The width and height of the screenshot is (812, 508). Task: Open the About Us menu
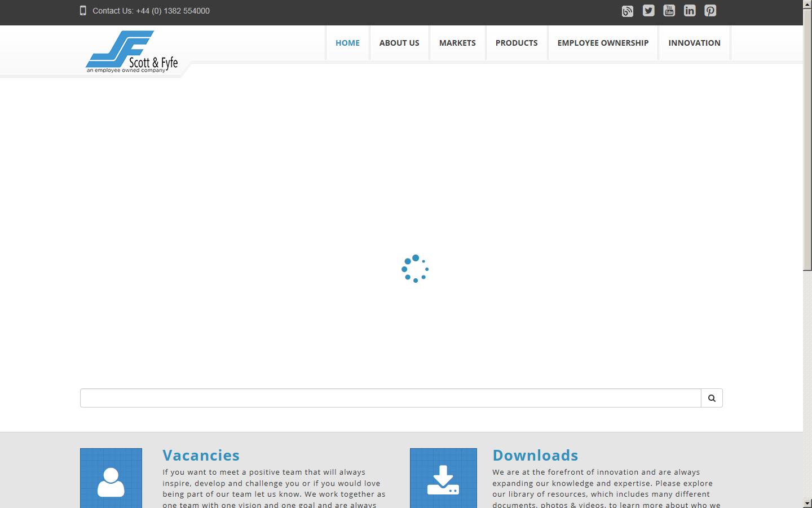click(399, 43)
